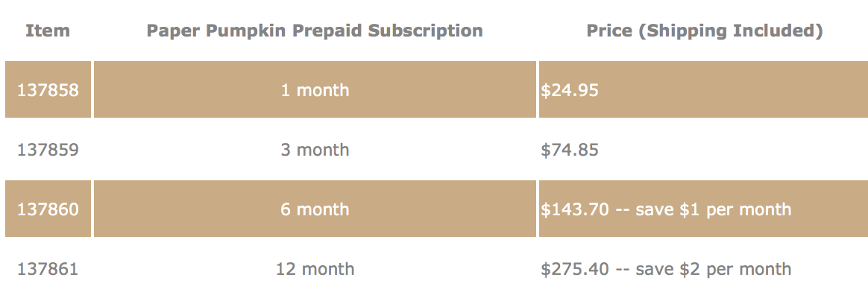Click the Item column header
The height and width of the screenshot is (298, 868).
point(48,31)
